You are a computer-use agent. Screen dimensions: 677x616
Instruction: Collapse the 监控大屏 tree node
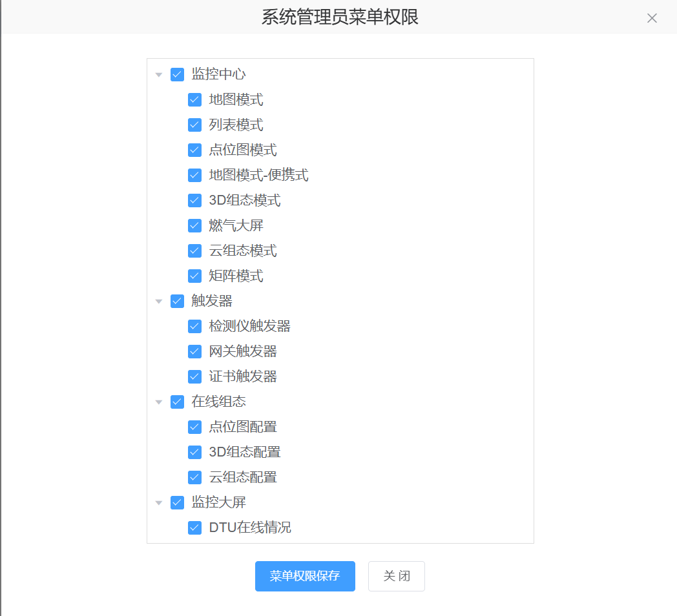(x=159, y=503)
